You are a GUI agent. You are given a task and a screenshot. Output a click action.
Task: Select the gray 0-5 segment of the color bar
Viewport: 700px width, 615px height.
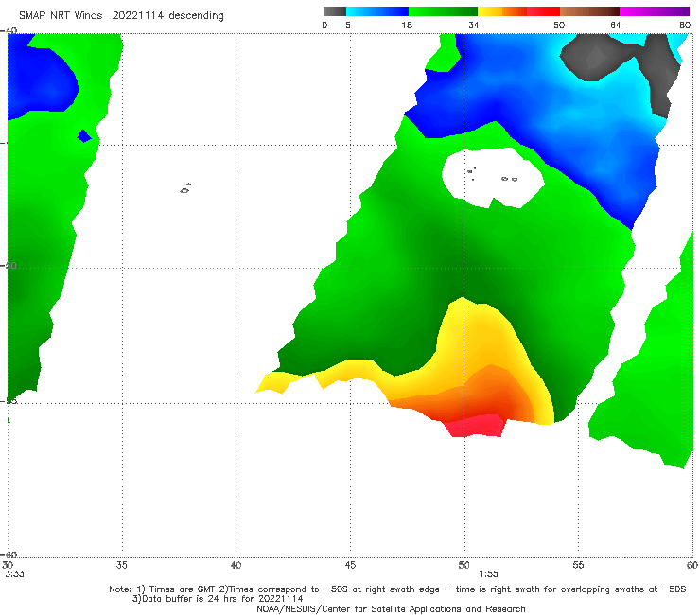[335, 11]
